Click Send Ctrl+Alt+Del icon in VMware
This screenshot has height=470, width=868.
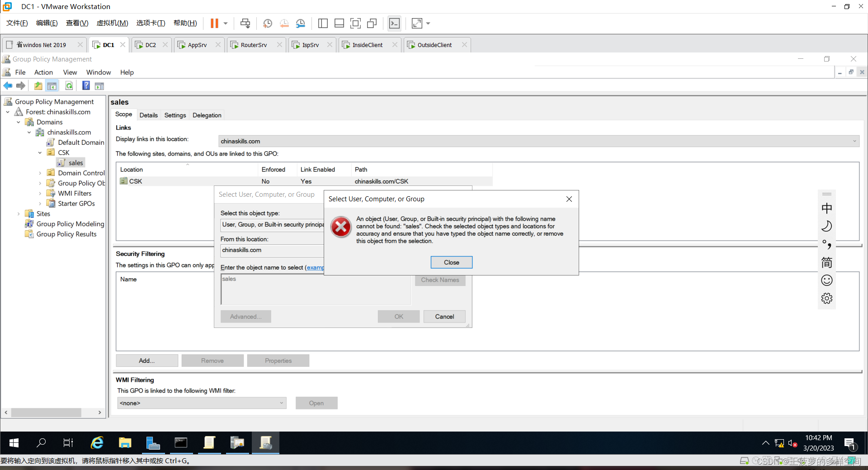coord(245,23)
